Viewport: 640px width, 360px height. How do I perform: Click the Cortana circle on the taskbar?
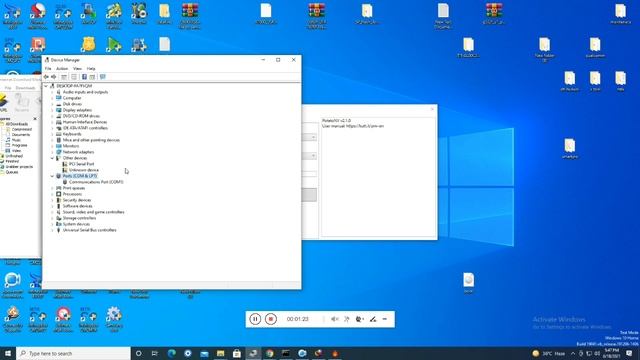pos(138,353)
